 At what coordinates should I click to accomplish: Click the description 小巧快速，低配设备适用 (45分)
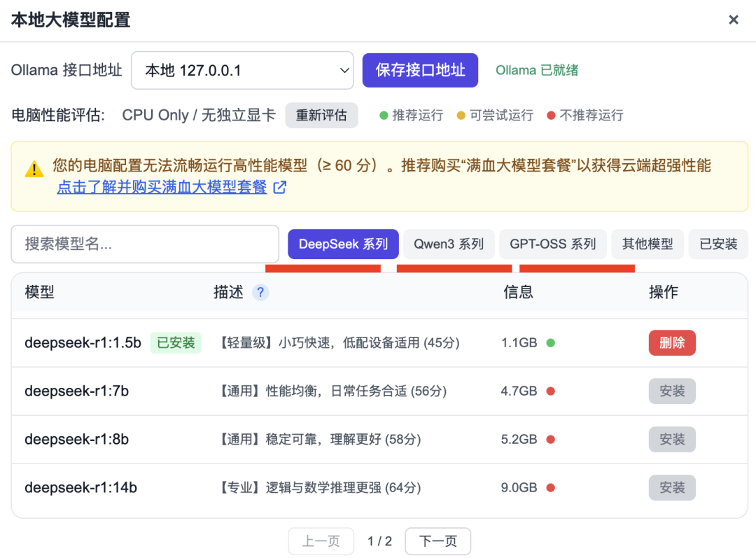[x=369, y=343]
